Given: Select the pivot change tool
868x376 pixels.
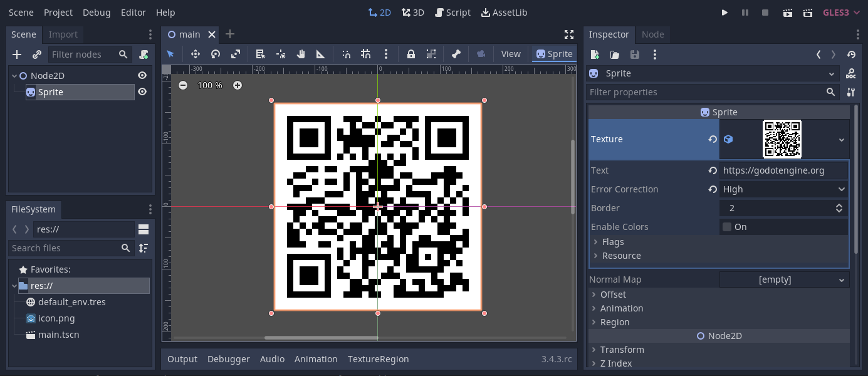Looking at the screenshot, I should (x=281, y=54).
